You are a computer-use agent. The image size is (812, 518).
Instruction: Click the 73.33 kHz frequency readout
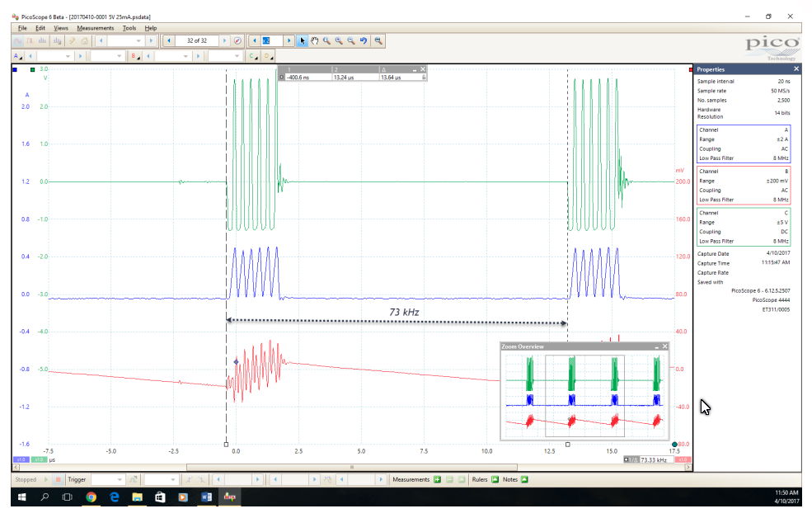coord(654,460)
